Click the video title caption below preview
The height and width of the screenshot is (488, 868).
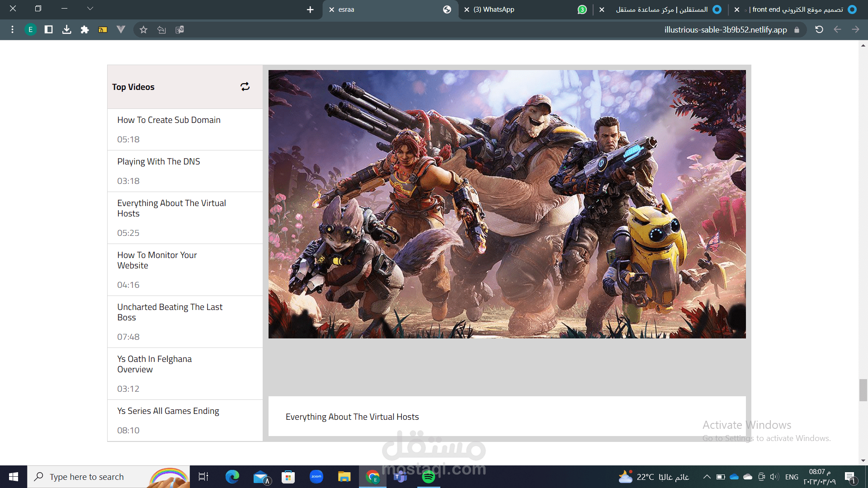pos(352,417)
